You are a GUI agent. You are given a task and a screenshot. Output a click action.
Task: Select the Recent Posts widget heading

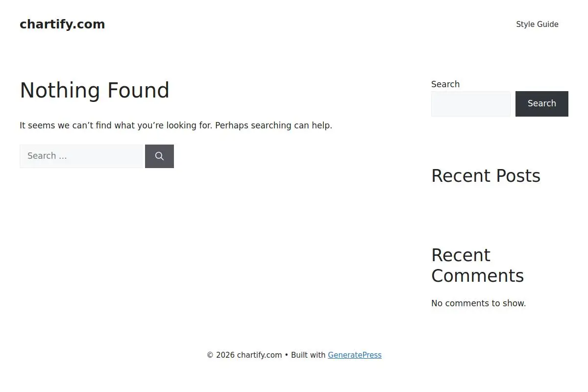tap(486, 176)
